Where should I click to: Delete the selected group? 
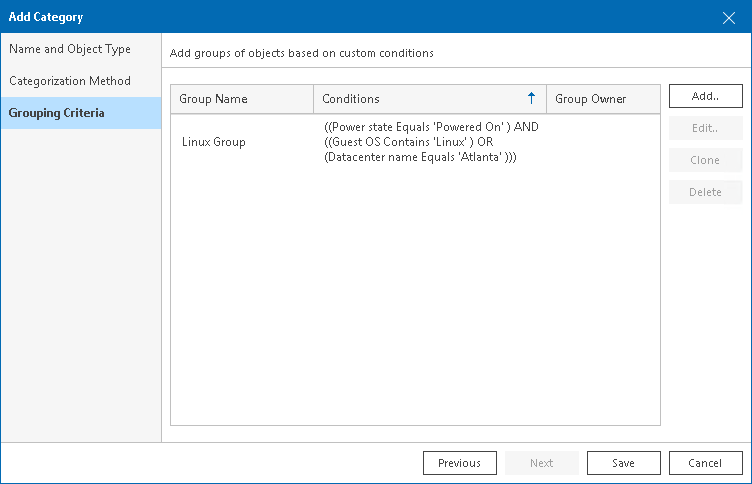[x=705, y=192]
